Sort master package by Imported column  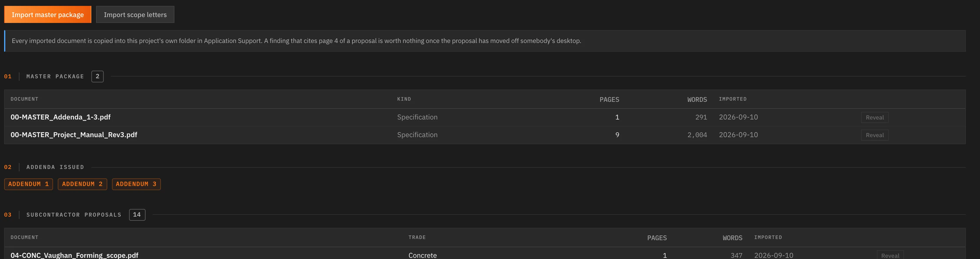733,99
